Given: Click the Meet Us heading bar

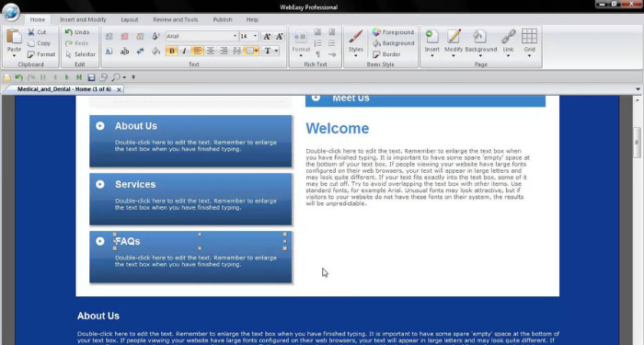Looking at the screenshot, I should point(425,100).
